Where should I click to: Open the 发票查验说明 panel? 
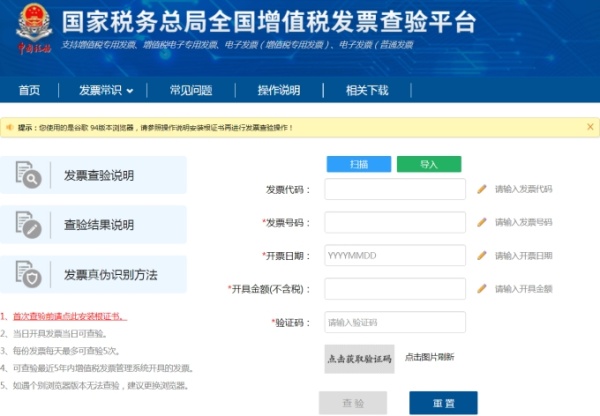click(93, 175)
